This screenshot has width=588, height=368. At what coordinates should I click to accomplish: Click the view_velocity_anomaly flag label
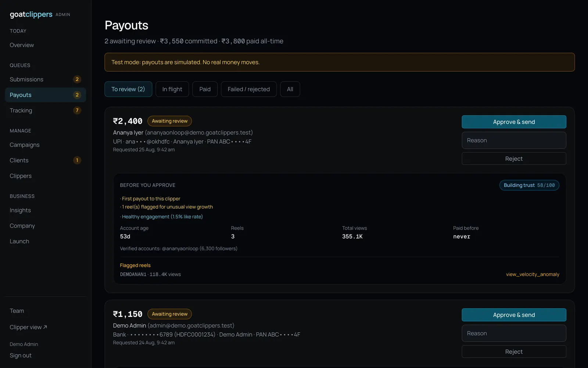(533, 274)
